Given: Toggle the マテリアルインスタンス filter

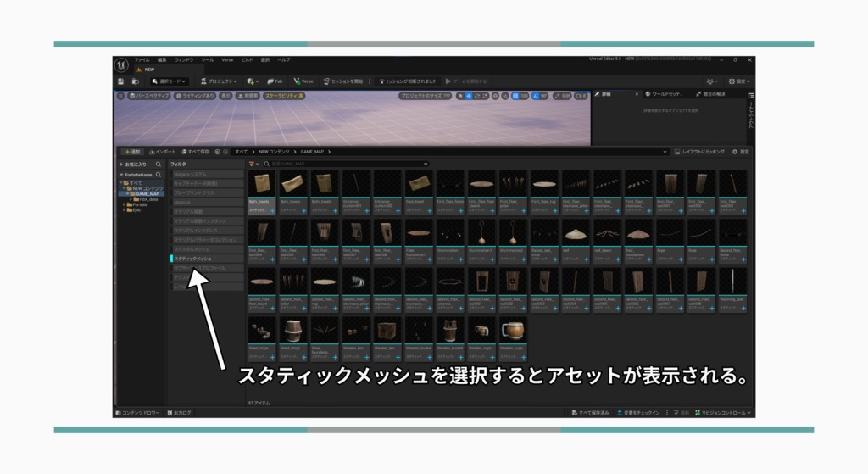Looking at the screenshot, I should (207, 231).
